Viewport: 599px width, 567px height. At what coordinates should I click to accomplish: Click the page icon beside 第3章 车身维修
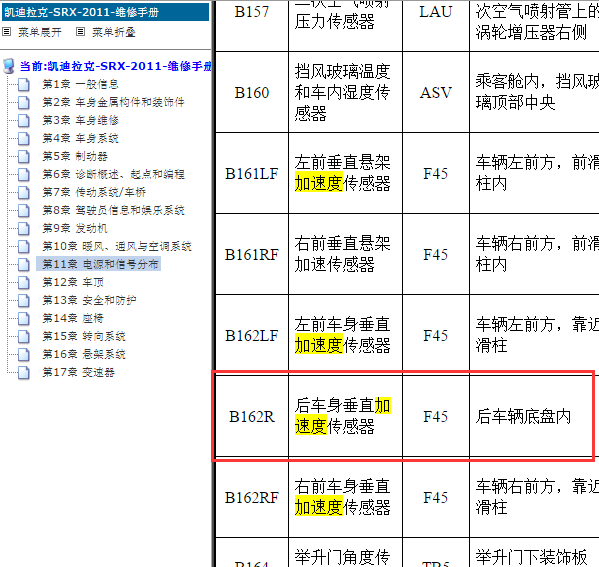[x=24, y=120]
